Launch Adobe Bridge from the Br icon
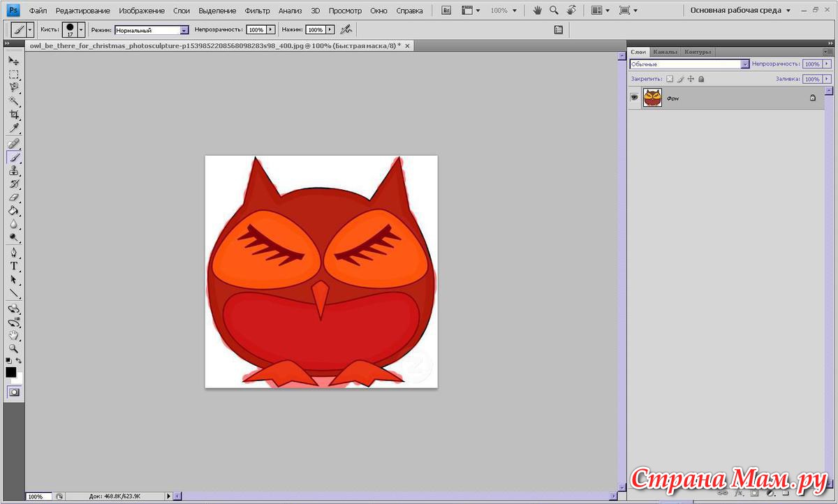Image resolution: width=838 pixels, height=504 pixels. point(447,10)
